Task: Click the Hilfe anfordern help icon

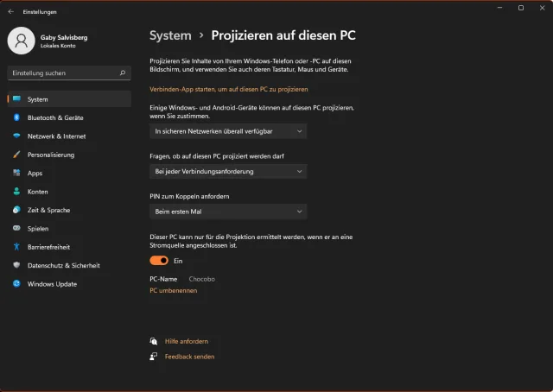Action: coord(154,341)
